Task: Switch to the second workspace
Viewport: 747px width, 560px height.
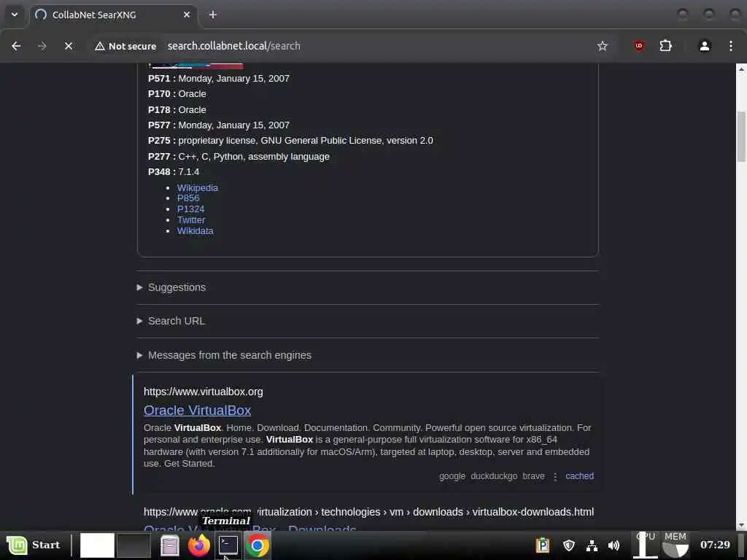Action: click(x=134, y=545)
